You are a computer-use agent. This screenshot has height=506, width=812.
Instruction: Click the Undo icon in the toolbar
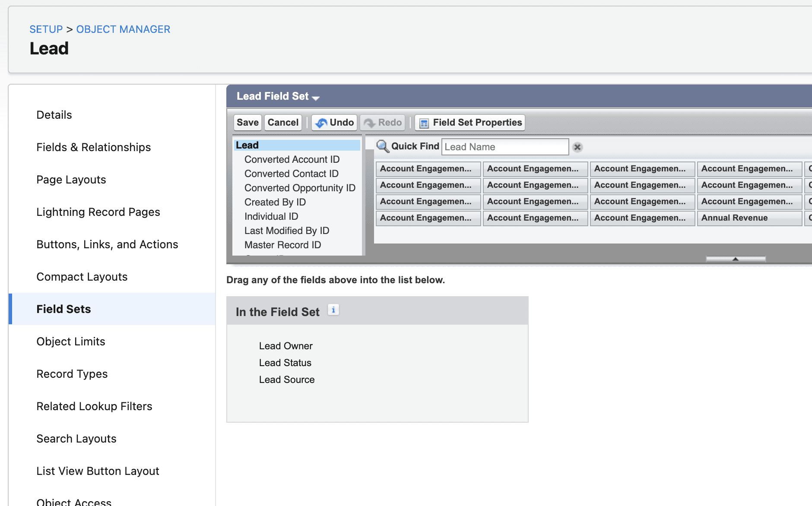(322, 123)
